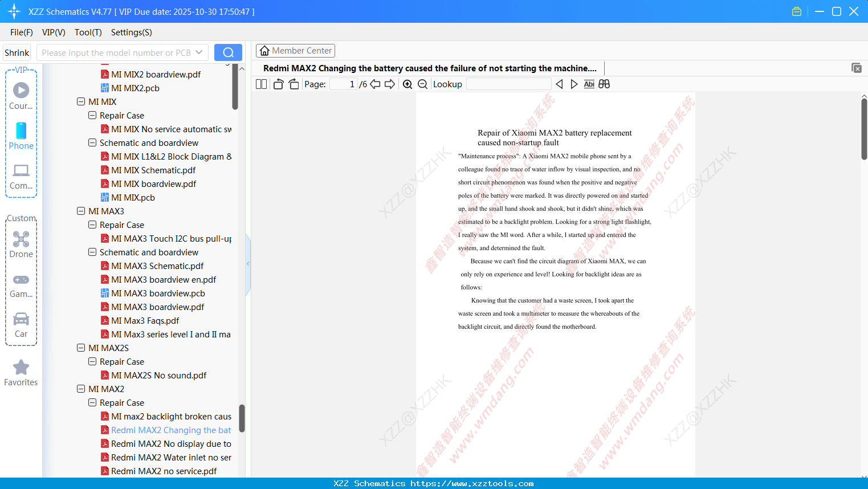Collapse the MI MIX tree node
Image resolution: width=868 pixels, height=489 pixels.
click(x=81, y=101)
